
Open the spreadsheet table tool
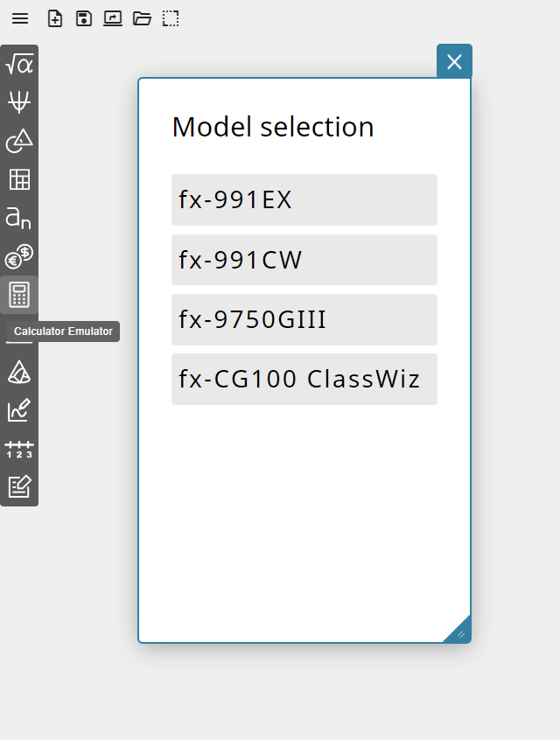pos(19,179)
